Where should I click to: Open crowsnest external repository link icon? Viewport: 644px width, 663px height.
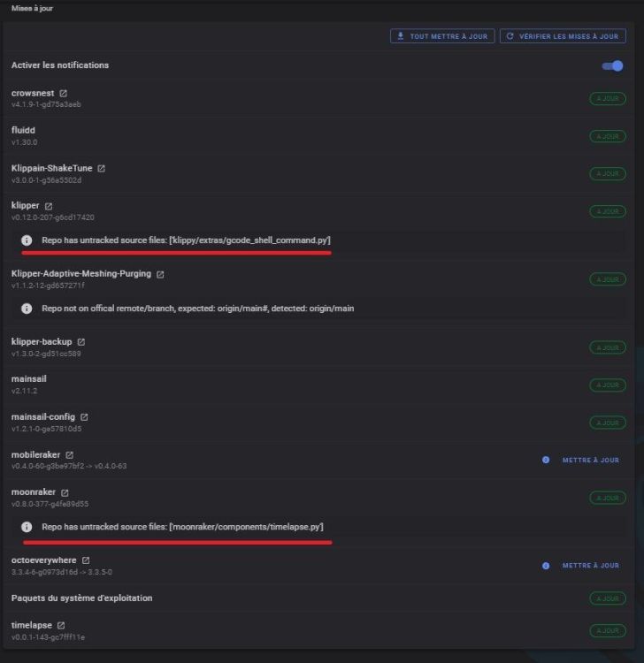(64, 93)
